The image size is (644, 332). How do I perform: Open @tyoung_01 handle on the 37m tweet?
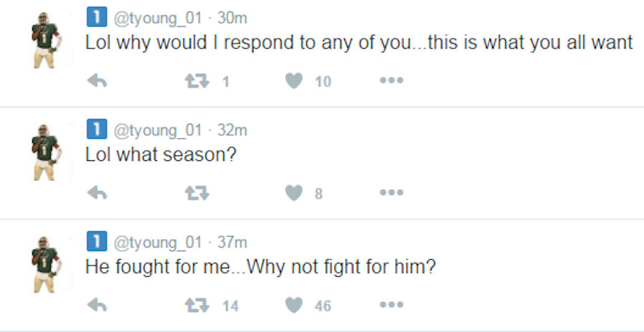pos(157,242)
